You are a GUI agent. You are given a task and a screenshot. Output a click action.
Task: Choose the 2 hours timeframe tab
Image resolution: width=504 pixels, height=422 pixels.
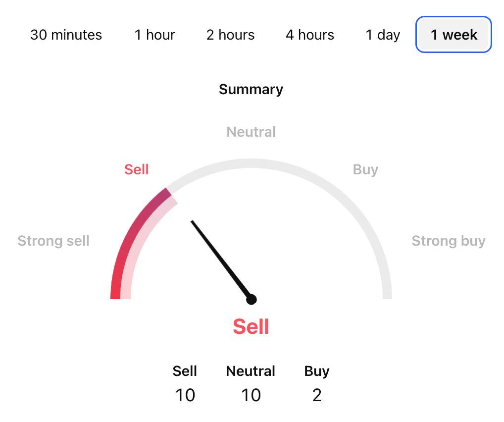click(230, 35)
